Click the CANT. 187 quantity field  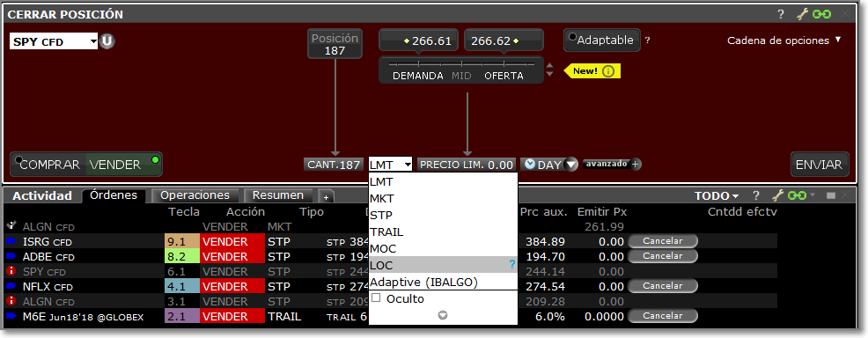tap(334, 165)
